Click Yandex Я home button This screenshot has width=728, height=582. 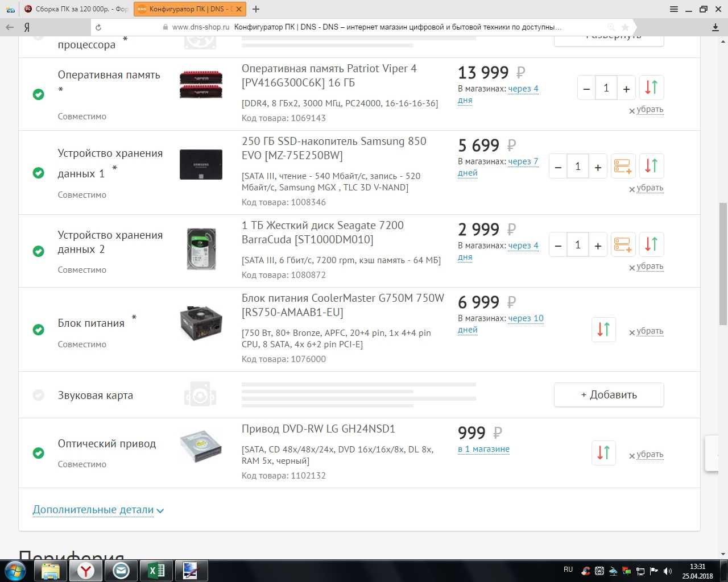[x=27, y=27]
